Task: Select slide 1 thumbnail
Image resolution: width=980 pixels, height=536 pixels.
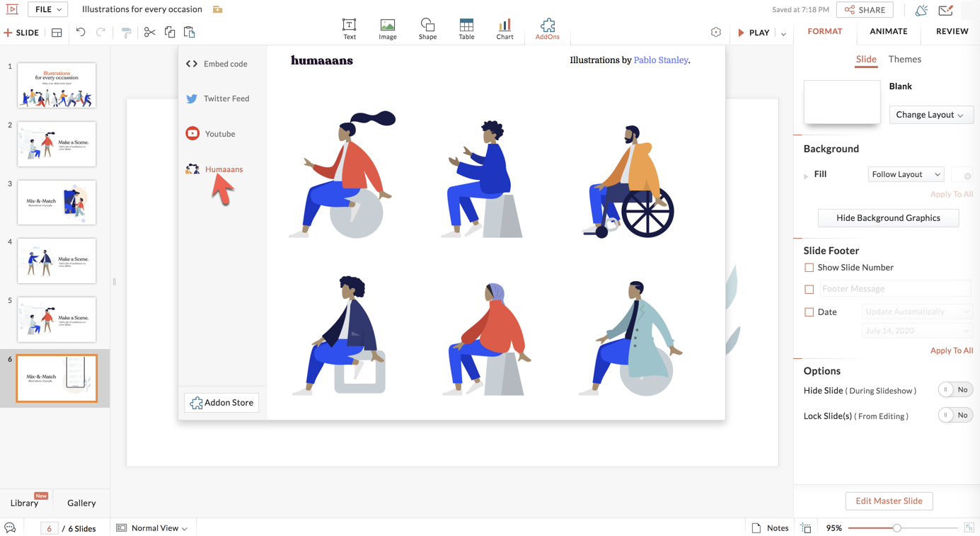Action: click(x=57, y=85)
